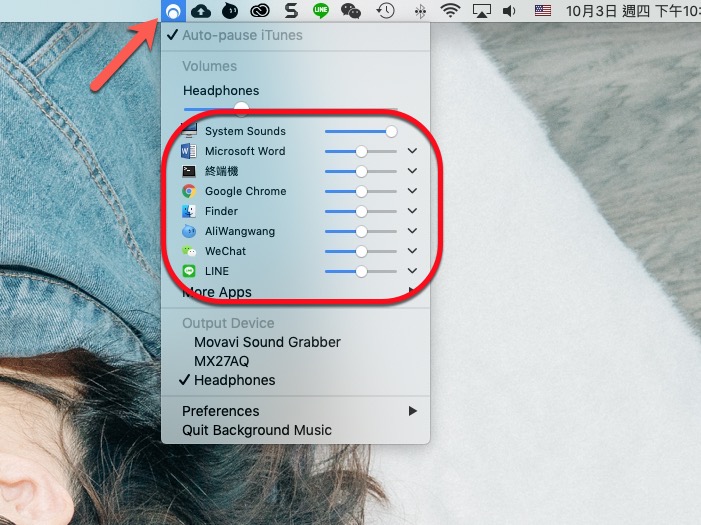The width and height of the screenshot is (701, 525).
Task: Open WeChat menu bar icon
Action: [x=351, y=11]
